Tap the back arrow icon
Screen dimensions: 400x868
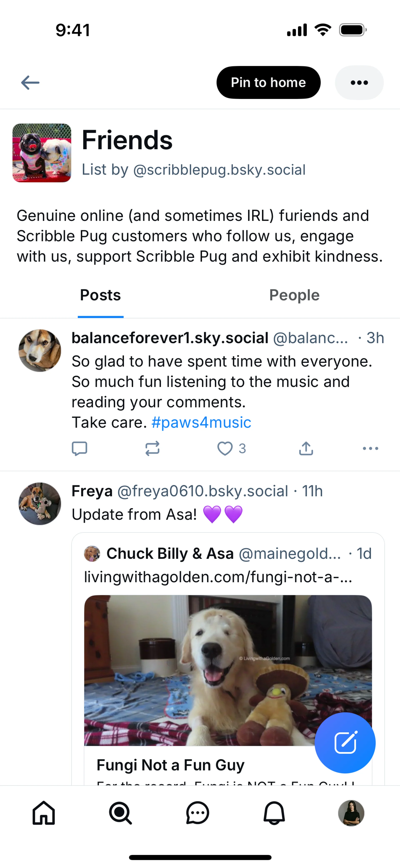(30, 83)
